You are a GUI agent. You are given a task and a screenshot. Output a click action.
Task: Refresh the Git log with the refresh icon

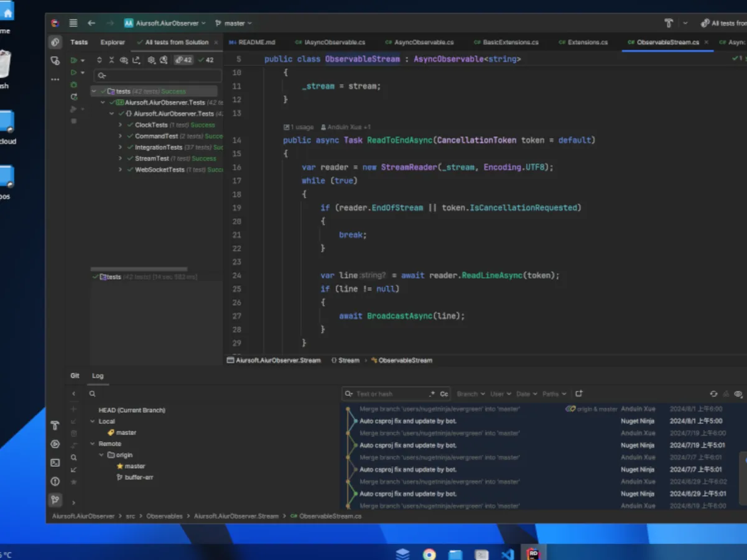[713, 393]
